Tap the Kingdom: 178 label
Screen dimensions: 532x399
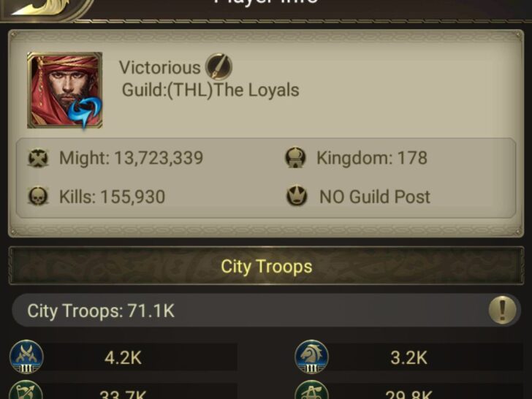click(x=372, y=158)
